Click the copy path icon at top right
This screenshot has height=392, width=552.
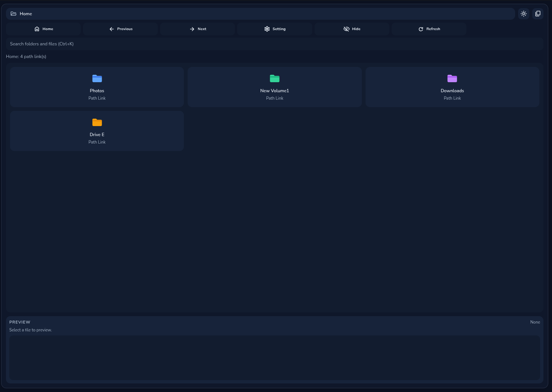(538, 14)
